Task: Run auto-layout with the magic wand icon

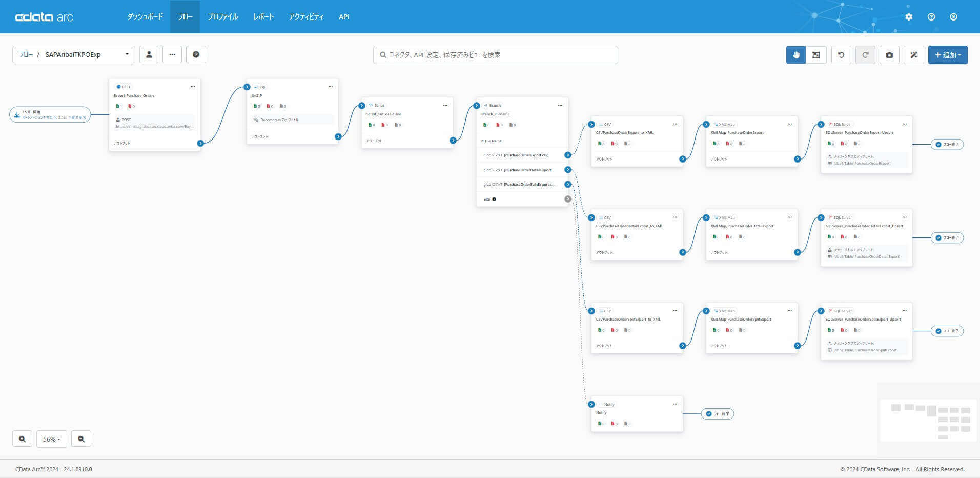Action: coord(914,54)
